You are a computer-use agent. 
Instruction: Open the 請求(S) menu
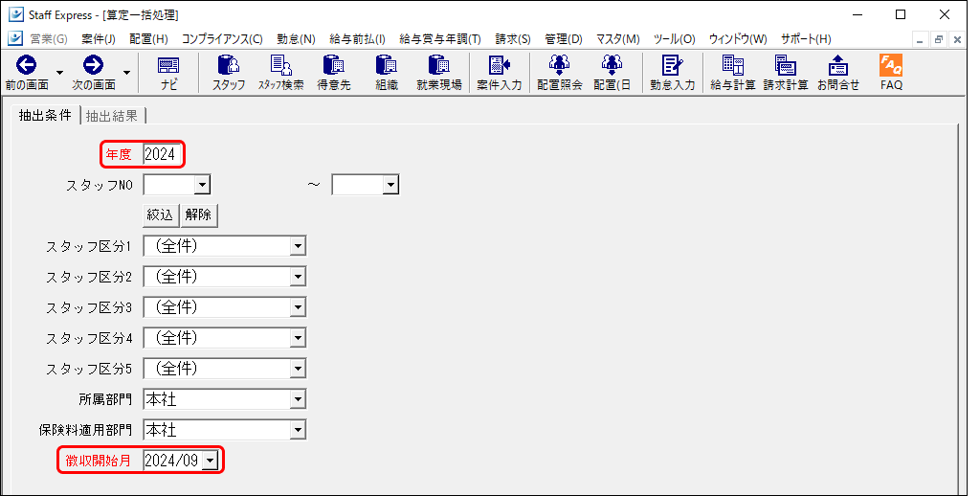click(513, 38)
